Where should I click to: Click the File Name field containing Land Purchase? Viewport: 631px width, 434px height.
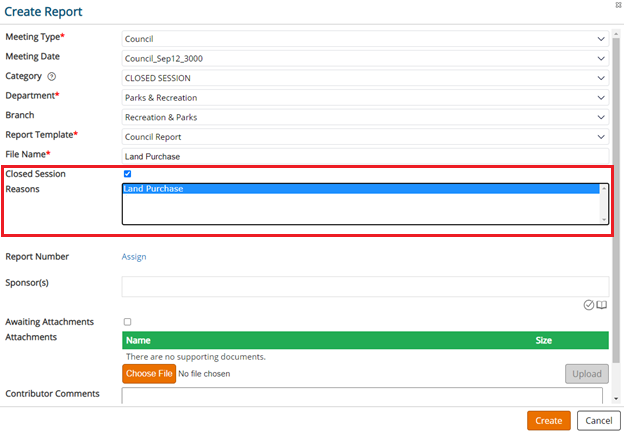[x=365, y=156]
